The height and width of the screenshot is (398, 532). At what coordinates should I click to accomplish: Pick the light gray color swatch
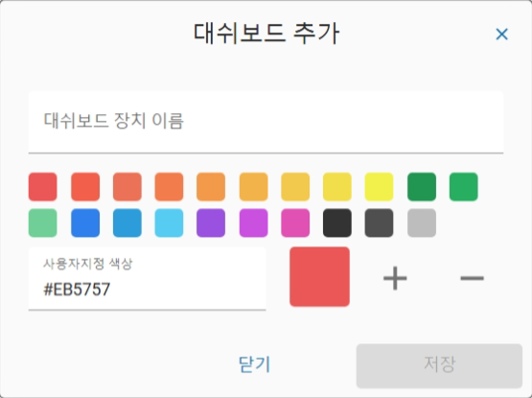pos(422,222)
